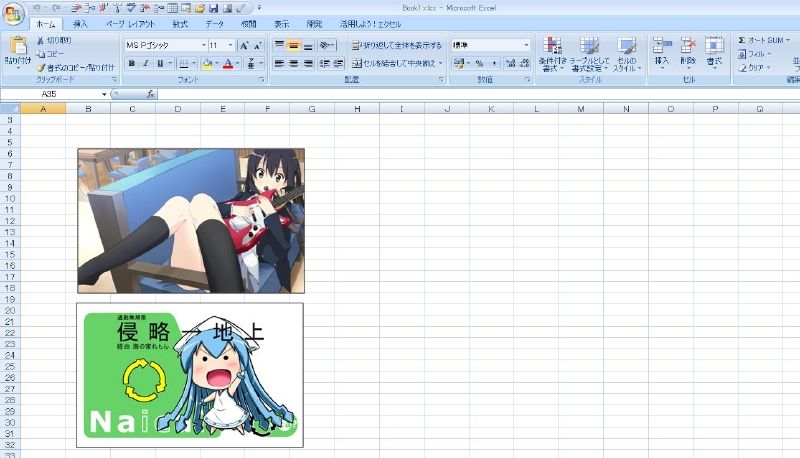The image size is (800, 458).
Task: Open the borders dropdown arrow
Action: click(194, 63)
